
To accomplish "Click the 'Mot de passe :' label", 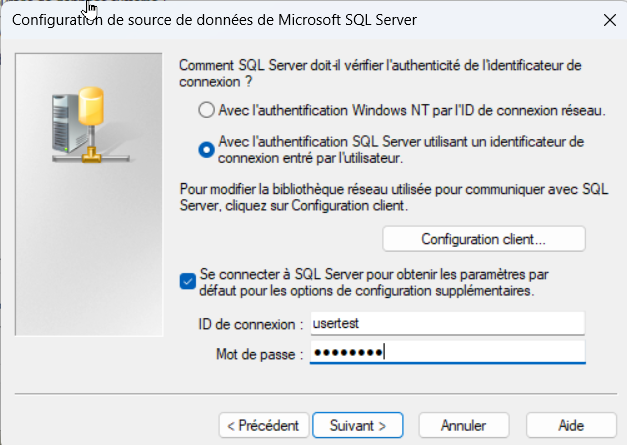I will (258, 354).
